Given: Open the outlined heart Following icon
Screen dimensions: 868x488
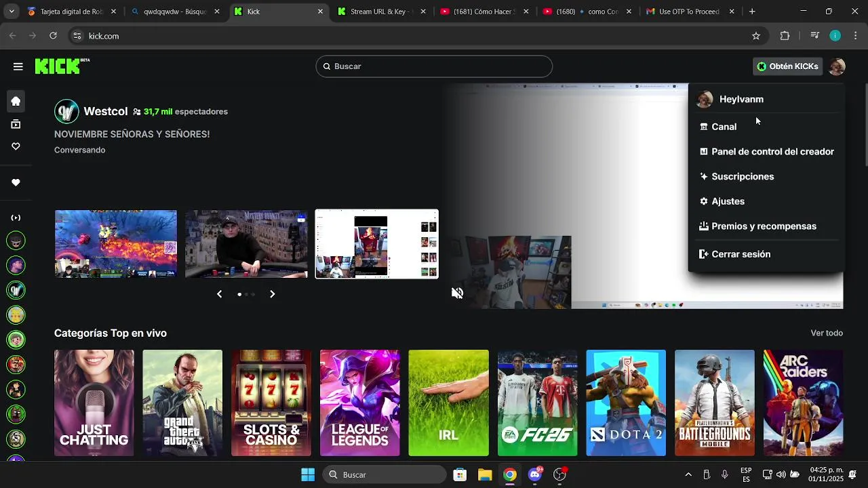Looking at the screenshot, I should point(16,146).
